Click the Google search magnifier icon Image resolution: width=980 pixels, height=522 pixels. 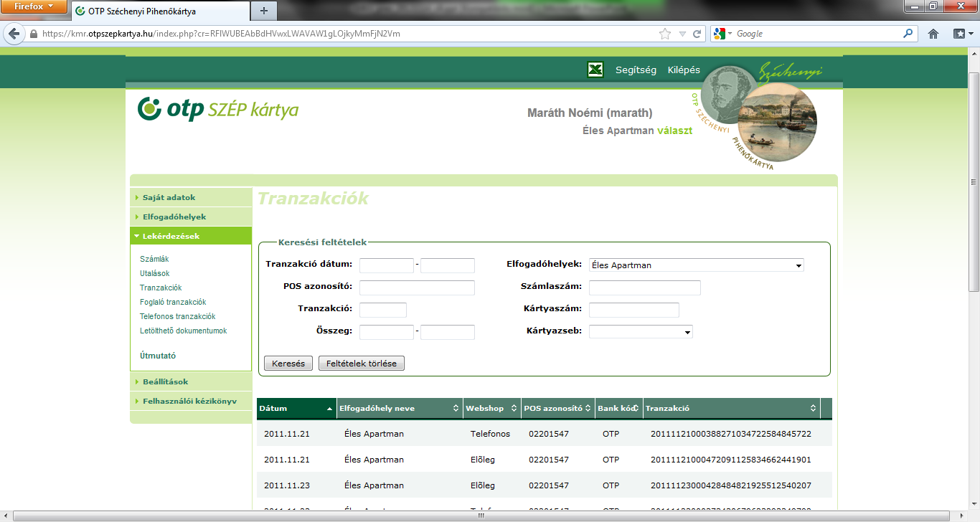(908, 34)
